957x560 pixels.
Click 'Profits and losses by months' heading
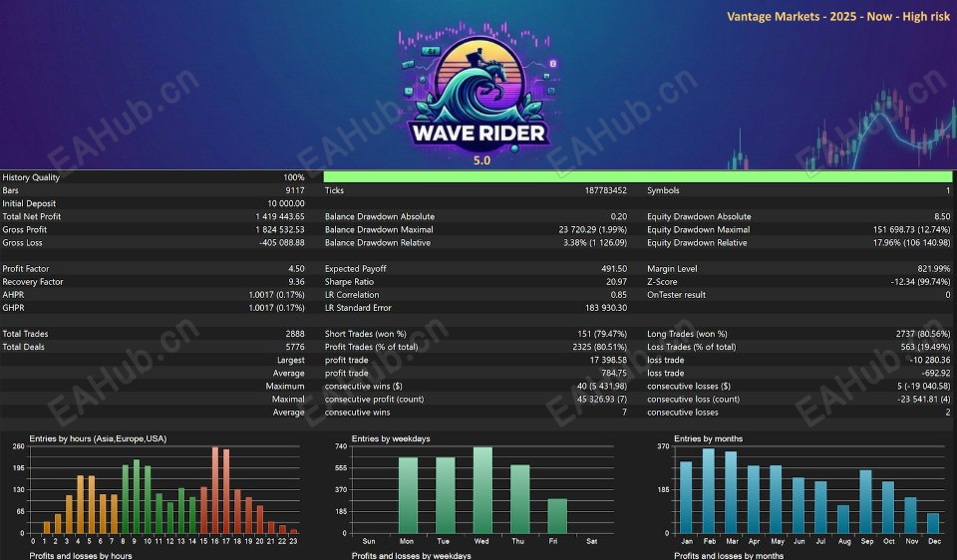[x=729, y=556]
